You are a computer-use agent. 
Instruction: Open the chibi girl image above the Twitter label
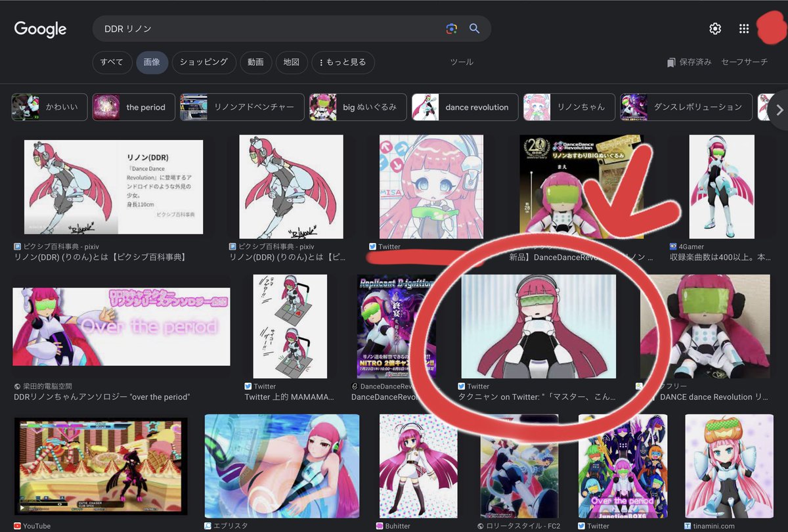[431, 187]
